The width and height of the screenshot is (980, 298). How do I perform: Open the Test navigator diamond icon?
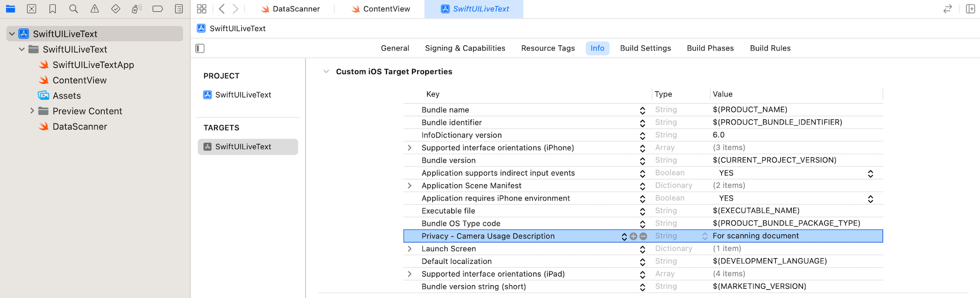[x=116, y=9]
